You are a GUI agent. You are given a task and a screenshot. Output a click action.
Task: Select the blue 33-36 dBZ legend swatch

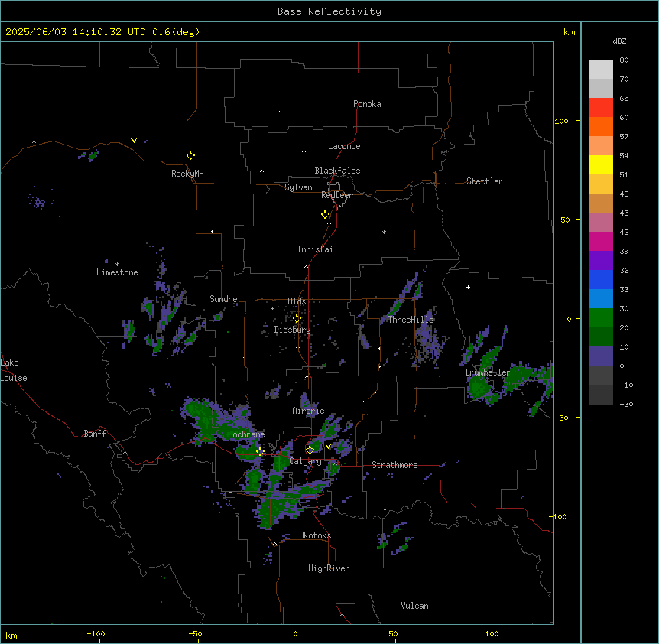(x=601, y=279)
